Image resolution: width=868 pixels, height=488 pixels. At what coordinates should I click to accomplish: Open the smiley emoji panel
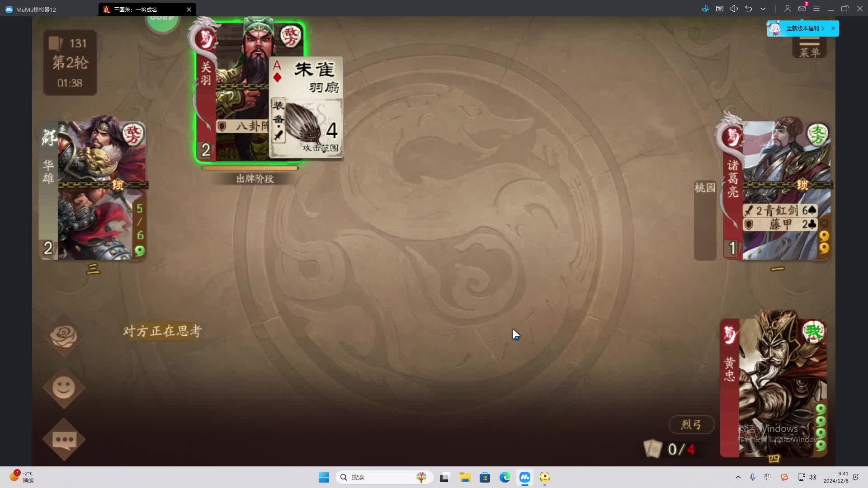pos(64,388)
